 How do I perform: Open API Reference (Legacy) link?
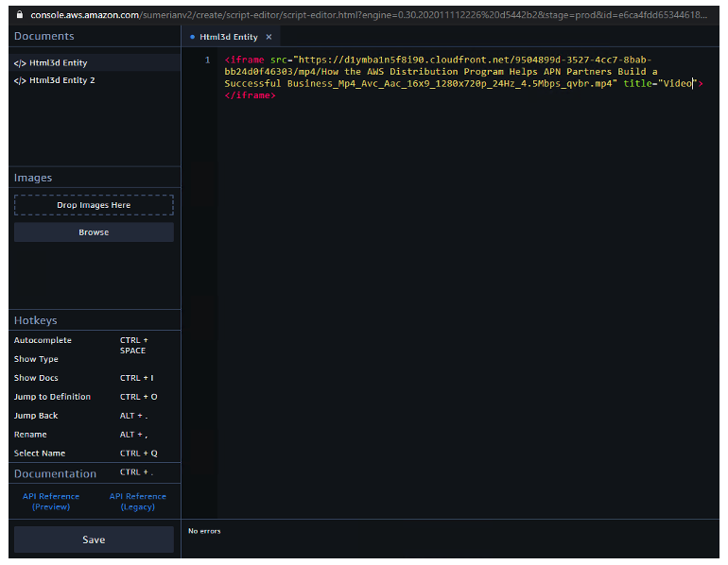pyautogui.click(x=137, y=502)
